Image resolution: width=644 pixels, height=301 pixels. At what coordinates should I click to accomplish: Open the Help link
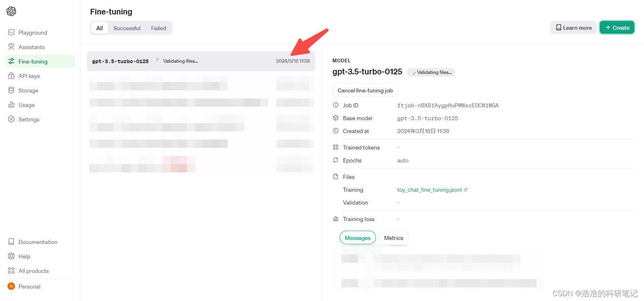pos(40,256)
